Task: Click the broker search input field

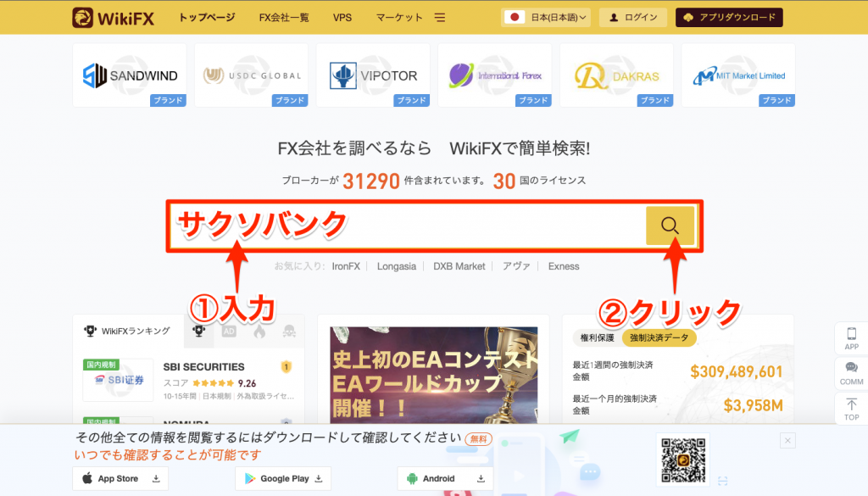Action: coord(408,226)
